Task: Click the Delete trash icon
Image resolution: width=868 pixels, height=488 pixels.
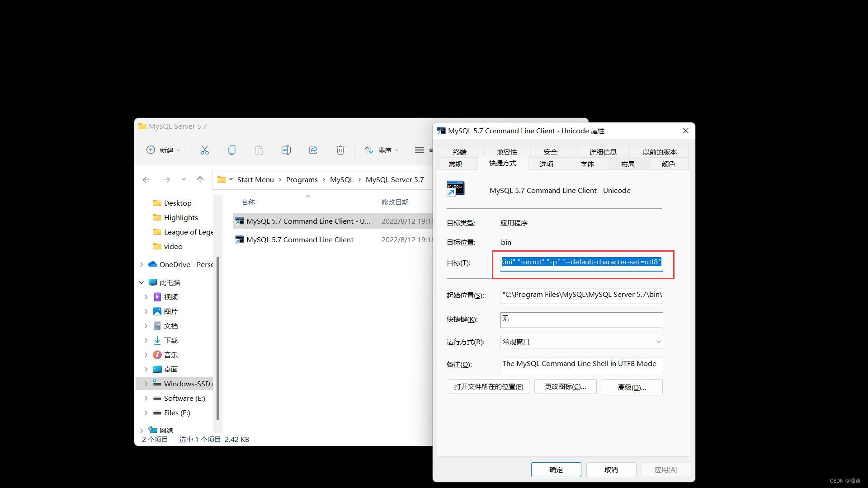Action: point(340,150)
